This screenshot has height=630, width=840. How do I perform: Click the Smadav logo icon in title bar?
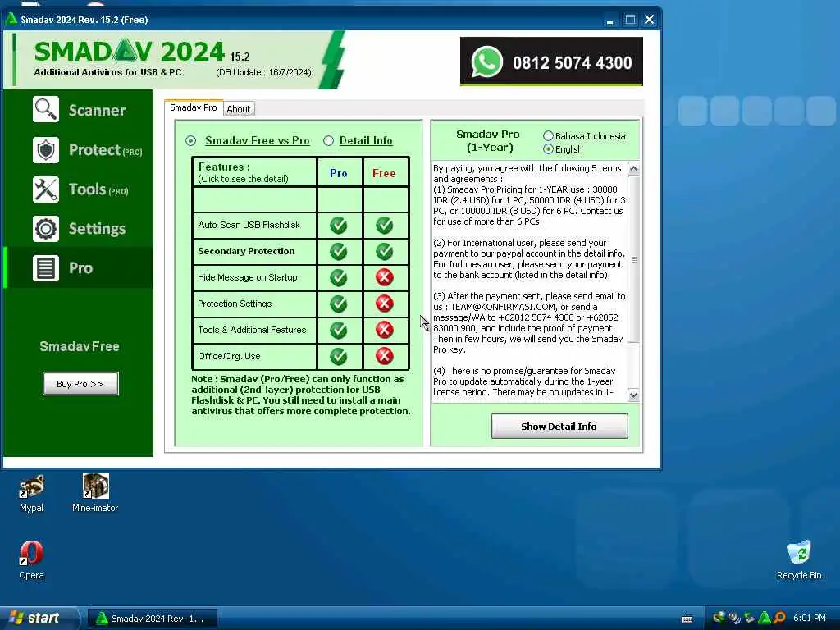coord(11,20)
